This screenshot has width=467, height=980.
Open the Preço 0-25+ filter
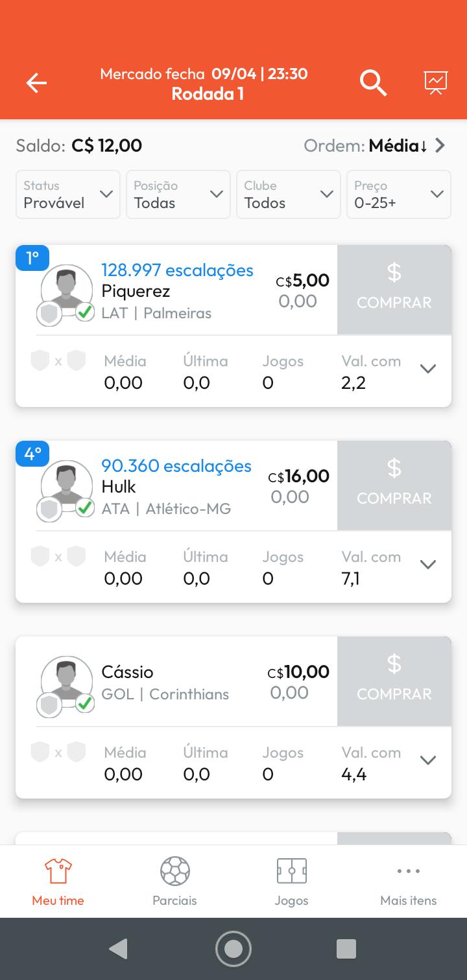pyautogui.click(x=399, y=194)
